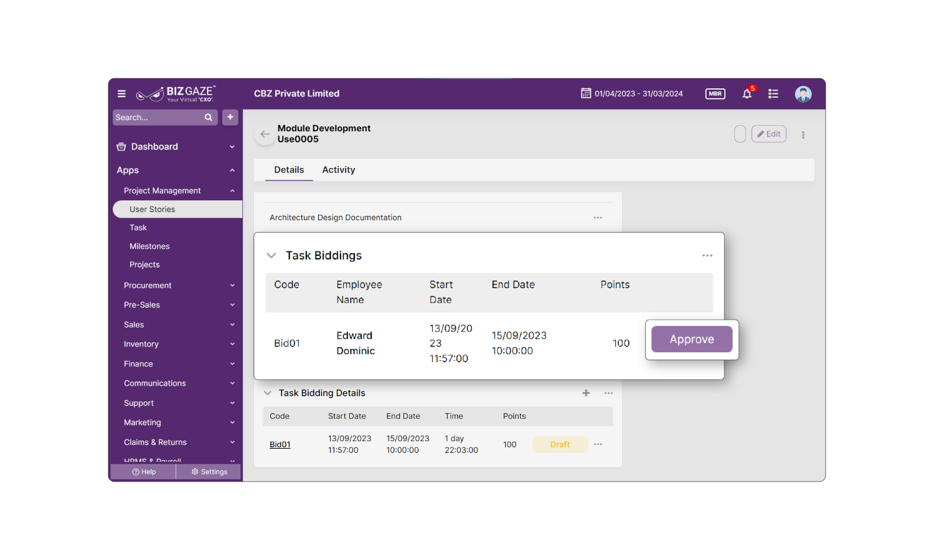Select User Stories in the sidebar
Viewport: 934px width, 560px height.
point(177,209)
